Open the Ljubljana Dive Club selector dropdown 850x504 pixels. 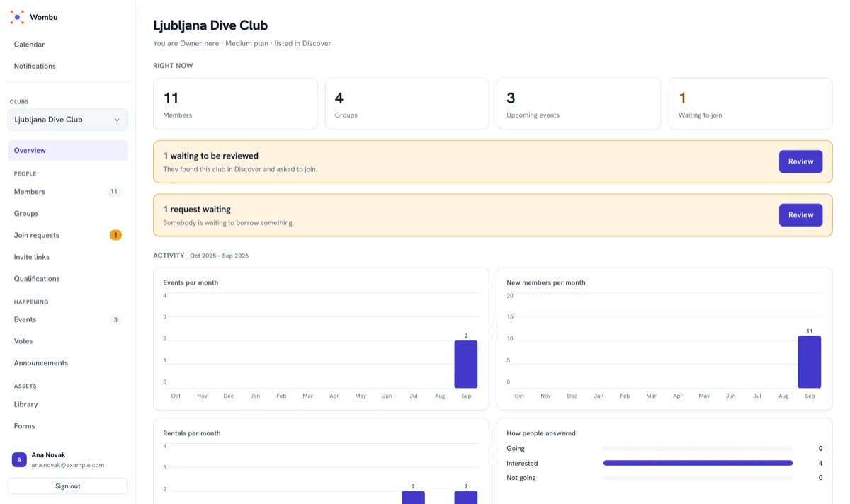(68, 120)
